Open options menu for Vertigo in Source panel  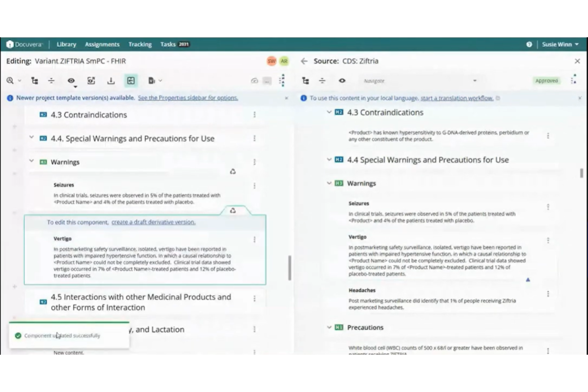tap(548, 241)
